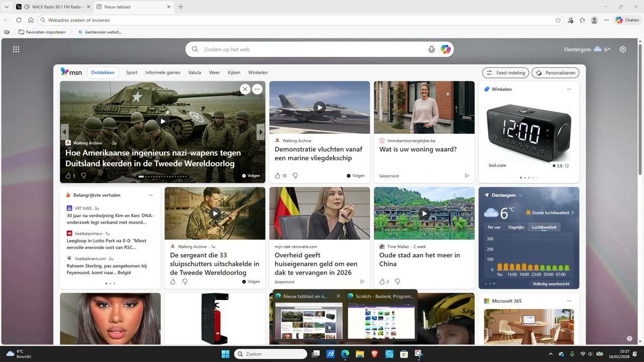644x362 pixels.
Task: Open the Kijken tab
Action: [x=234, y=72]
